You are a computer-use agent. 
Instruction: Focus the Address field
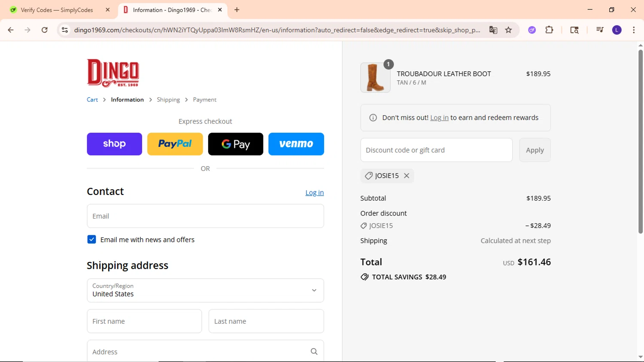(x=205, y=351)
